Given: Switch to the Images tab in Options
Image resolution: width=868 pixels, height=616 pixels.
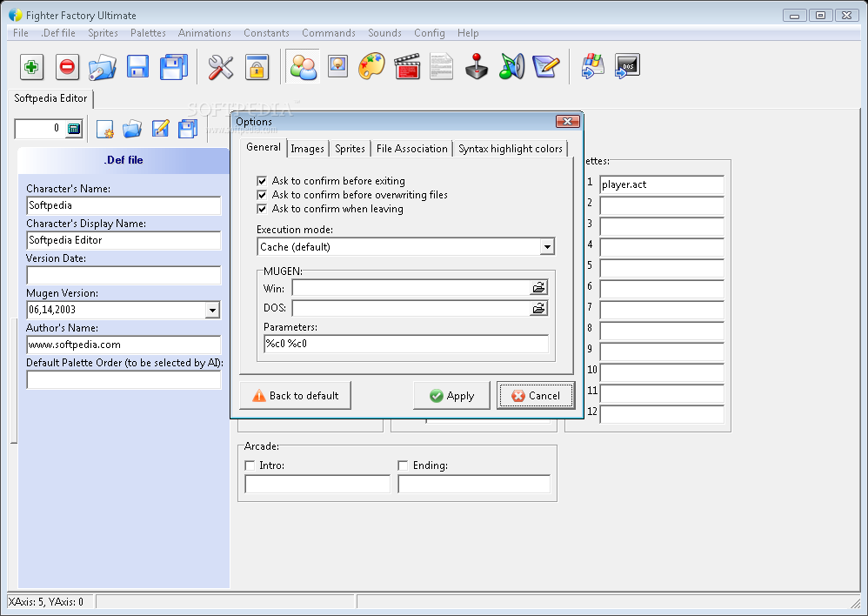Looking at the screenshot, I should point(307,149).
